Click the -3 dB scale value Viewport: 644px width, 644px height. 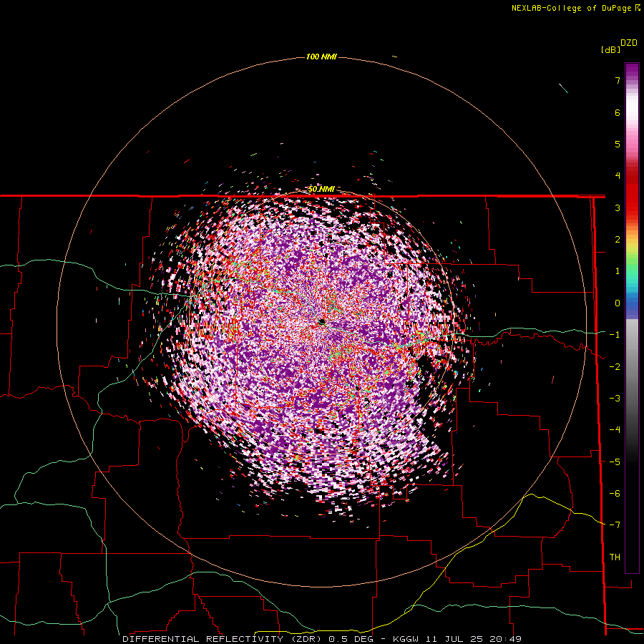(615, 399)
